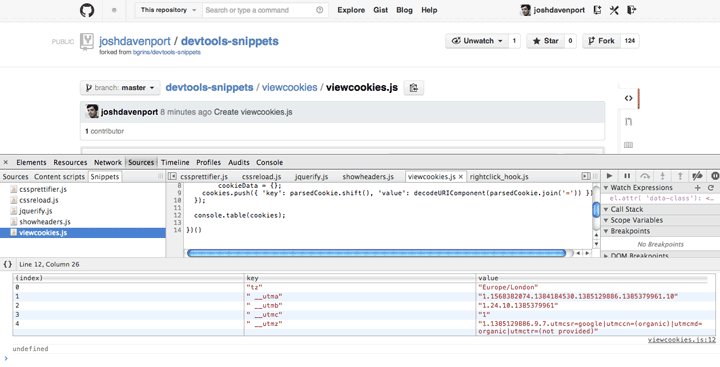Viewport: 720px width, 367px height.
Task: Create a new repository via the header icon
Action: pyautogui.click(x=597, y=10)
